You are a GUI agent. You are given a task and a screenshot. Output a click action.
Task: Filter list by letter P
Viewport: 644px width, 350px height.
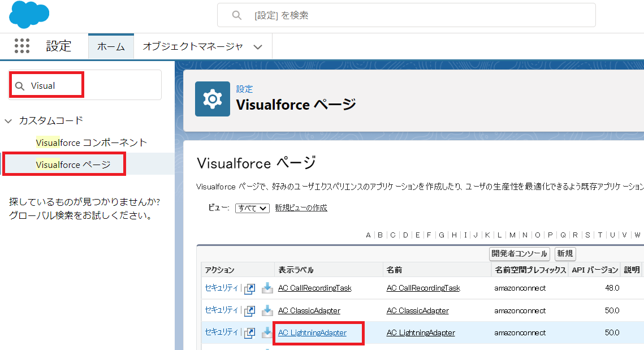tap(550, 235)
